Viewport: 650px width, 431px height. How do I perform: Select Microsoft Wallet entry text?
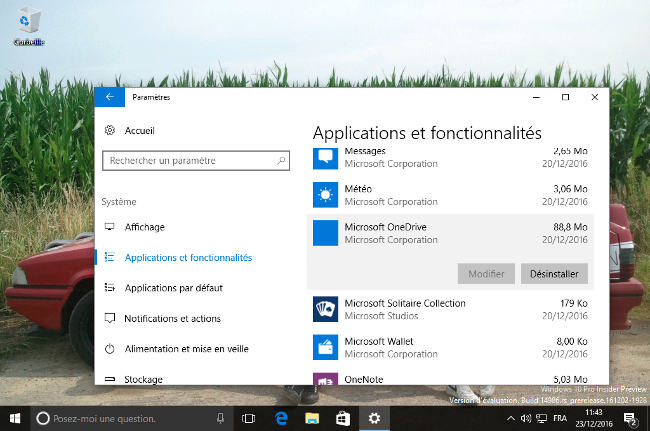tap(379, 341)
